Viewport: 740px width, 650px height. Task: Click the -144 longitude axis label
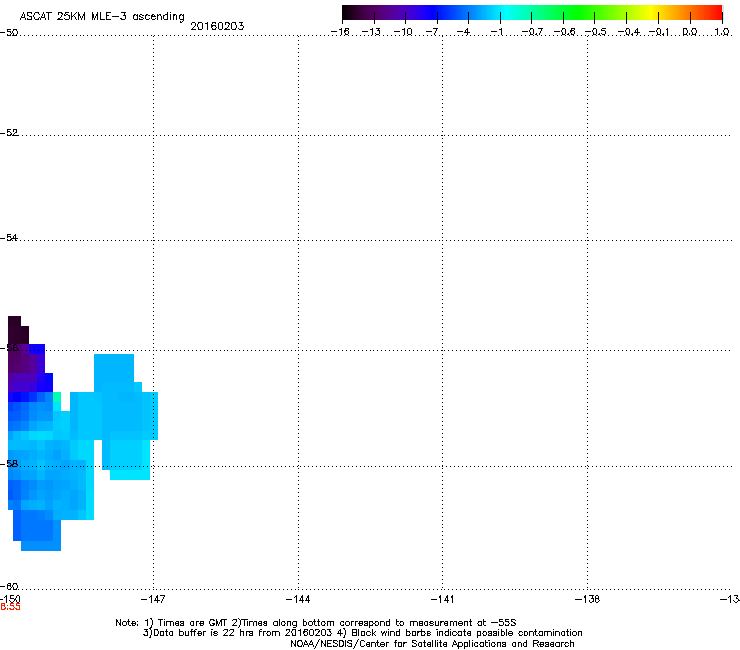coord(298,599)
